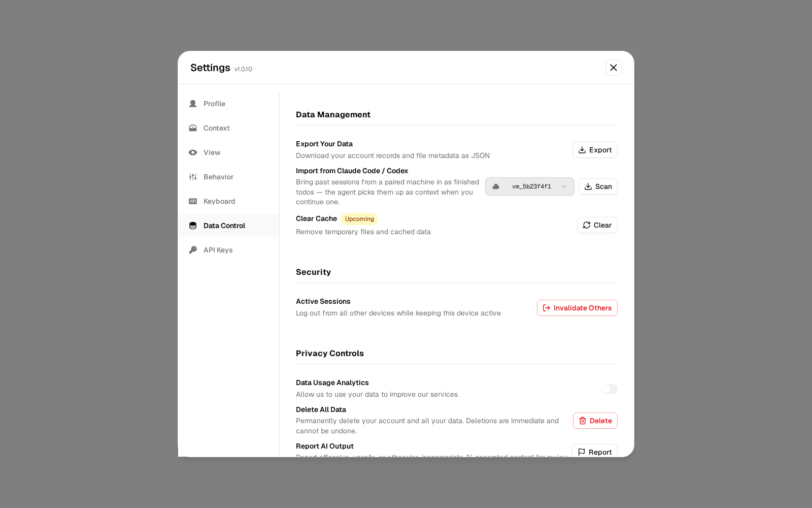Click the Data Usage Analytics label
812x508 pixels.
point(332,383)
